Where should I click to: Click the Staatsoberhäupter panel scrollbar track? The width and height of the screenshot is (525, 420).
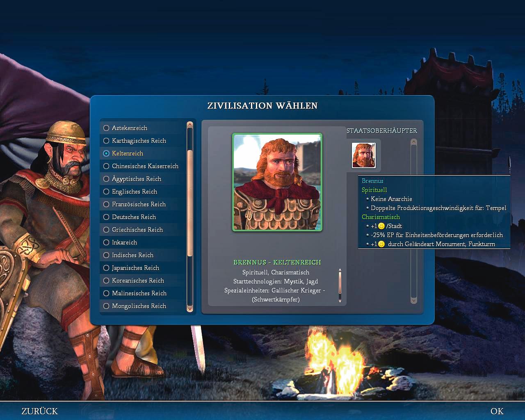[413, 221]
